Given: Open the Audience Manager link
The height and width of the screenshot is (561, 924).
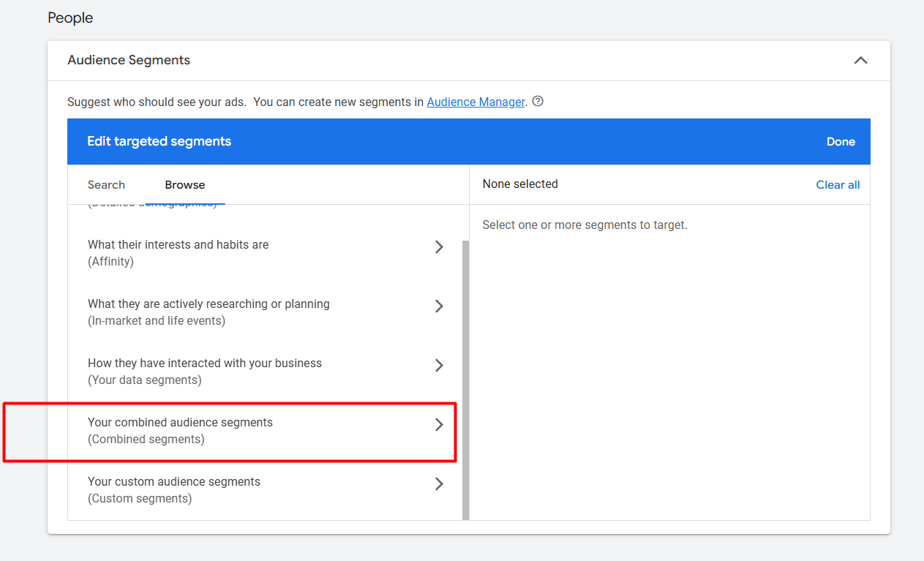Looking at the screenshot, I should (x=476, y=102).
